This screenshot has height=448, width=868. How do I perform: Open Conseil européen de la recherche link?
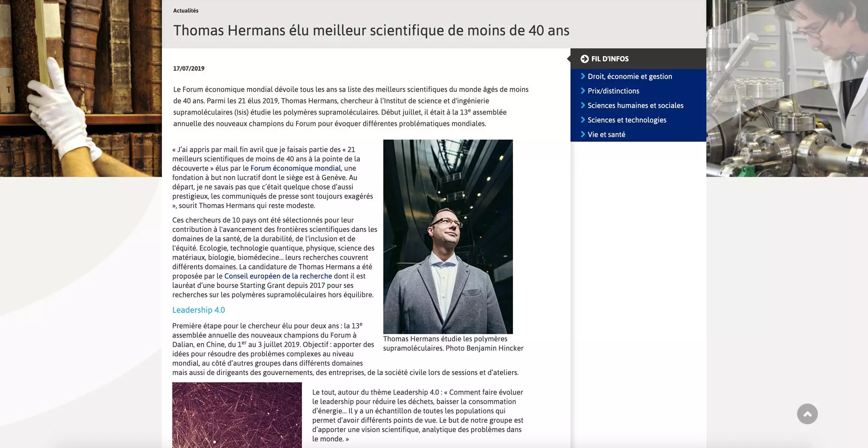pyautogui.click(x=278, y=276)
